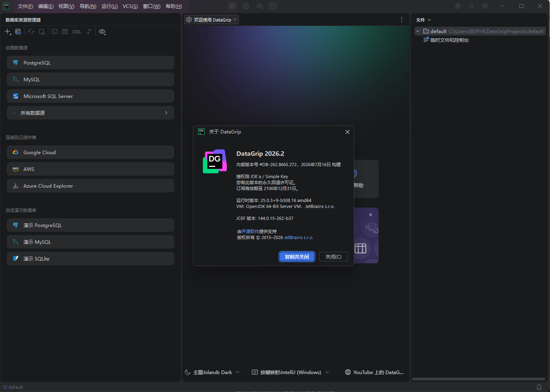
Task: Click the database icon in title bar
Action: (232, 6)
